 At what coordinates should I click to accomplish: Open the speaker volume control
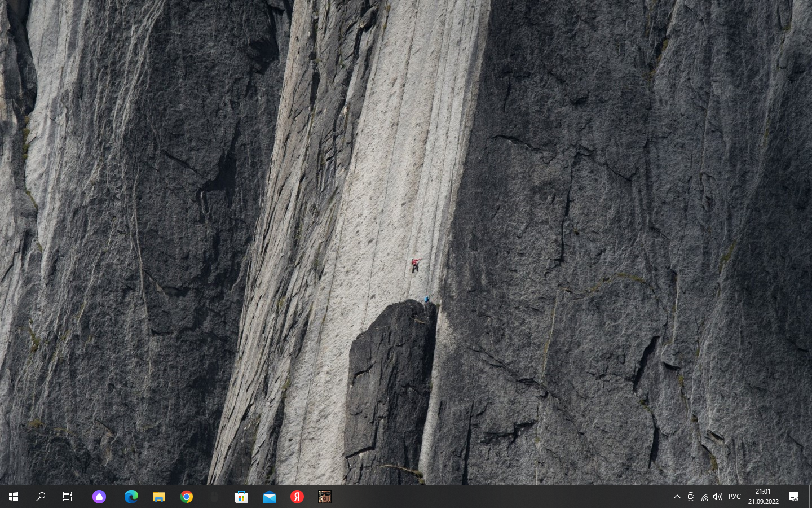718,497
